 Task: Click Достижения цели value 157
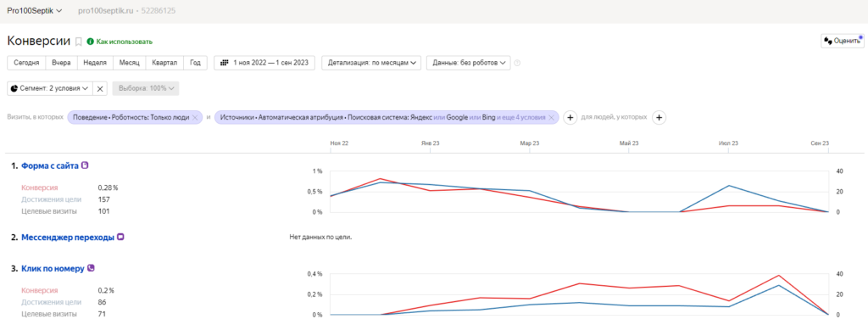tap(104, 199)
